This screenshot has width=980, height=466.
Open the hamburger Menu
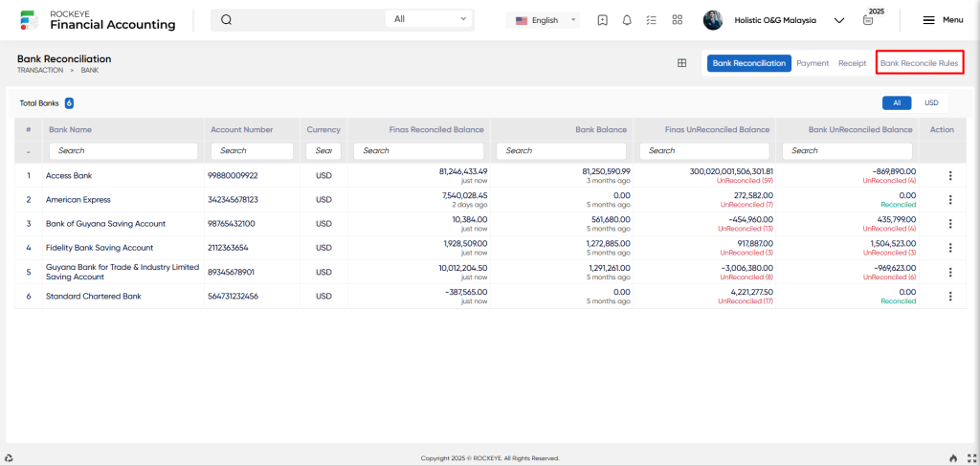tap(943, 20)
